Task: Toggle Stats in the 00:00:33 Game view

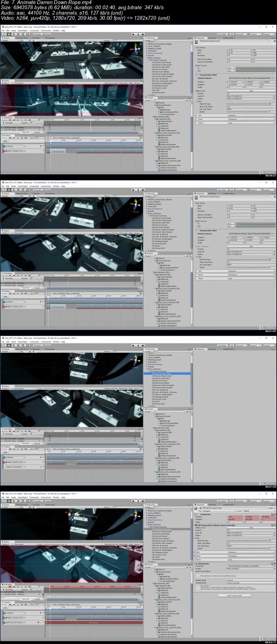Action: 131,83
